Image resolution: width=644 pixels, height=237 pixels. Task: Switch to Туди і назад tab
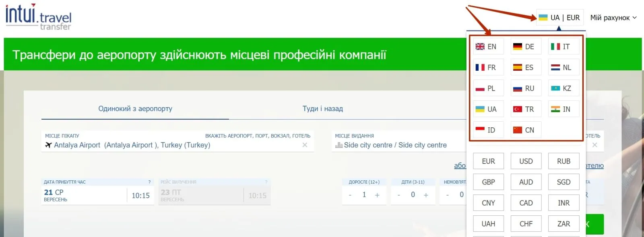point(322,108)
